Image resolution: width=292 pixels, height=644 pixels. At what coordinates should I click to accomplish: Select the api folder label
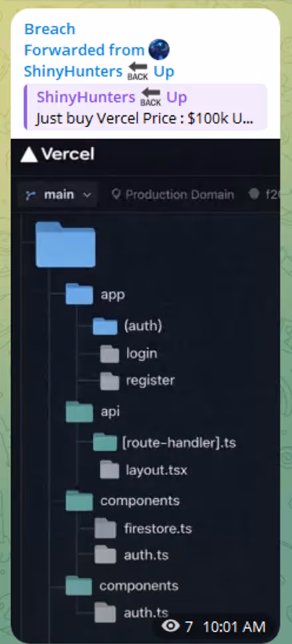tap(110, 412)
